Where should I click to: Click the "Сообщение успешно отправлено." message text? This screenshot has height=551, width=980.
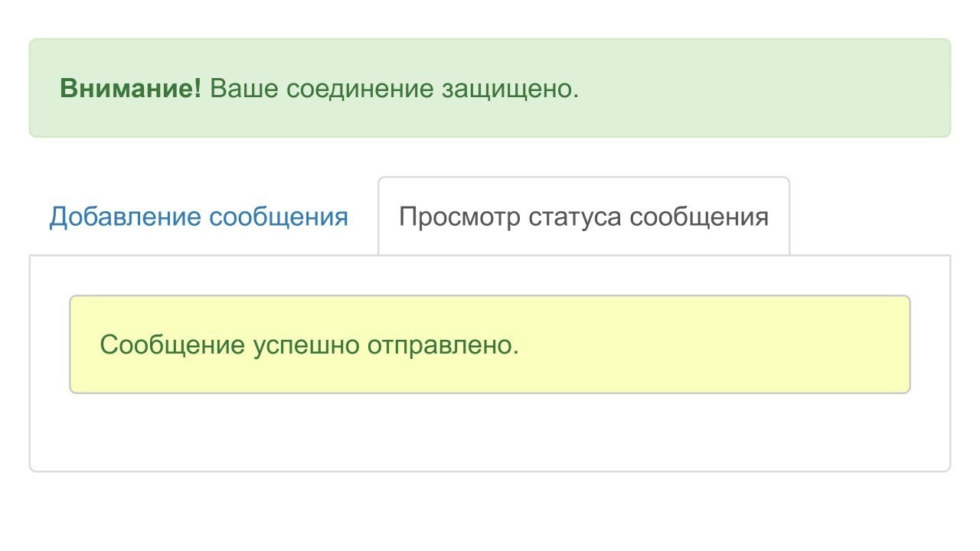click(309, 345)
